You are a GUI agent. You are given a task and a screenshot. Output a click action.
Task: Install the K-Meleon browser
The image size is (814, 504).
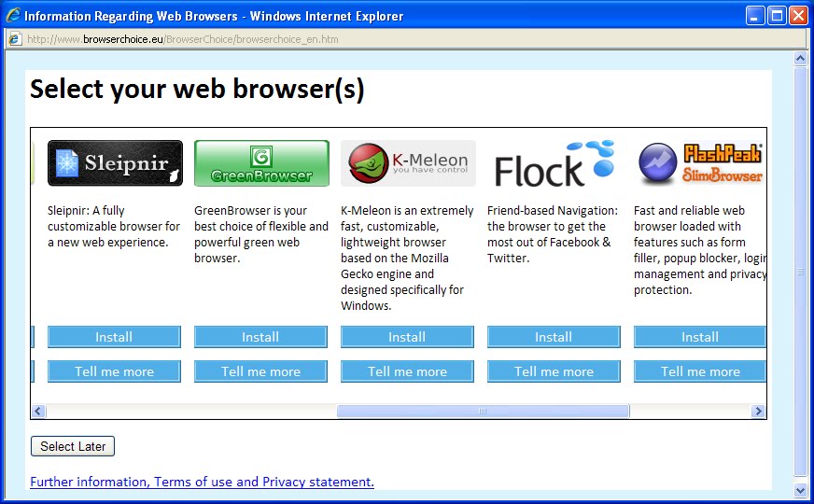[407, 337]
